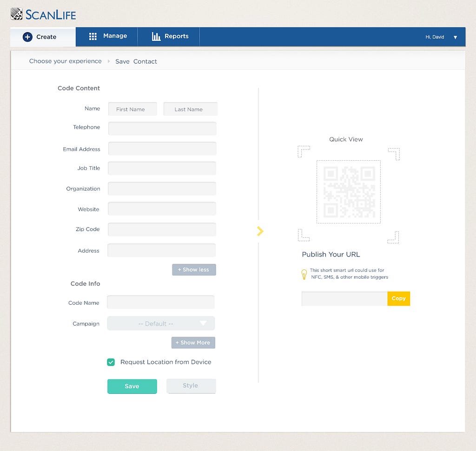The image size is (476, 451).
Task: Open the Reports tab
Action: point(168,37)
